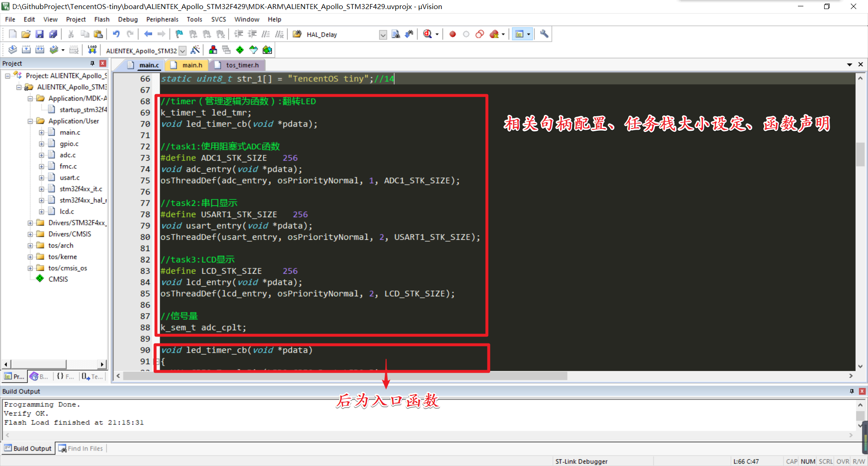The width and height of the screenshot is (868, 466).
Task: Click the editor horizontal scrollbar
Action: point(345,376)
